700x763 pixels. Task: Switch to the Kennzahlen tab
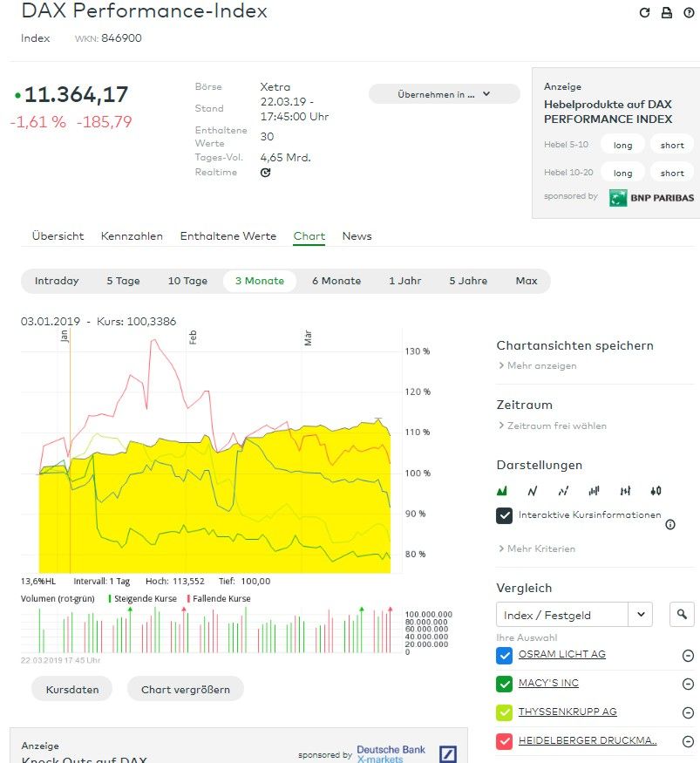[132, 236]
